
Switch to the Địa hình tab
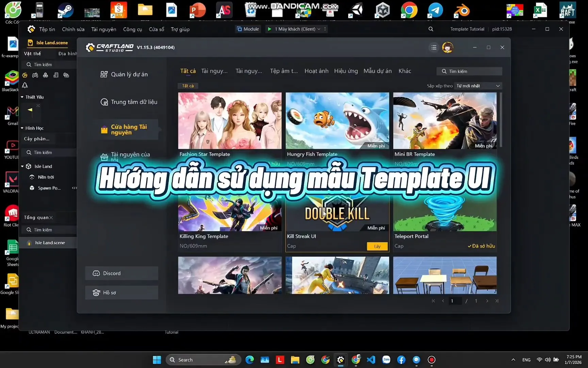pyautogui.click(x=67, y=53)
